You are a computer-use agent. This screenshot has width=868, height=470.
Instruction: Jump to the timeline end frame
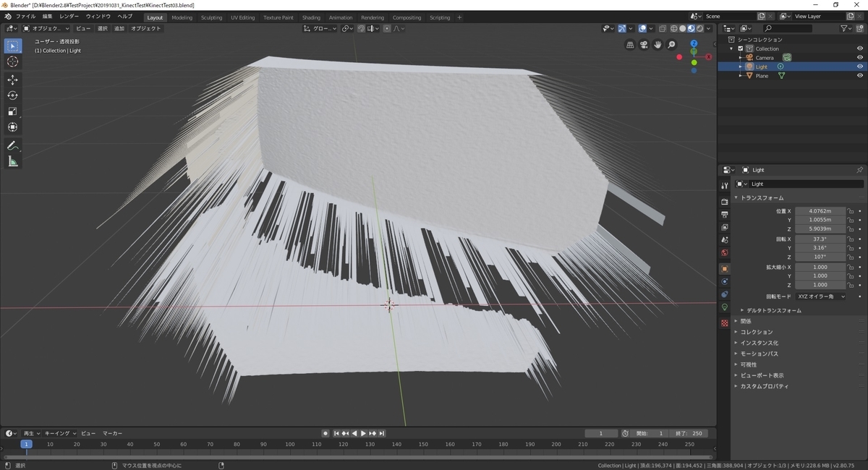point(381,433)
